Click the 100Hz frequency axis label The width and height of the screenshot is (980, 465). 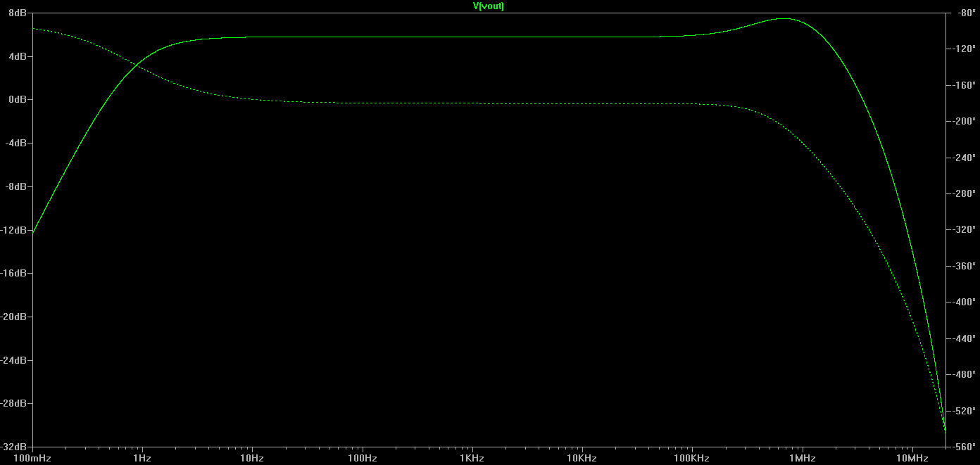(x=362, y=458)
